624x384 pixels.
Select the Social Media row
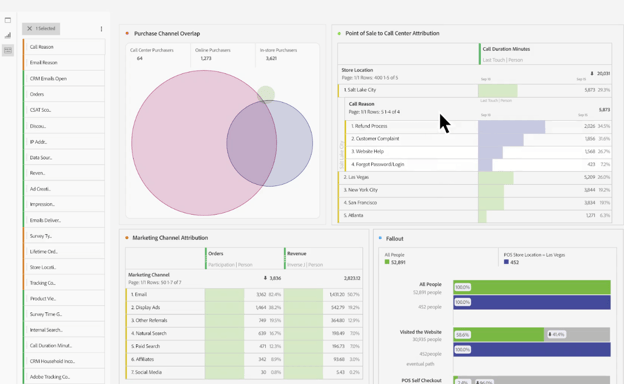point(244,372)
